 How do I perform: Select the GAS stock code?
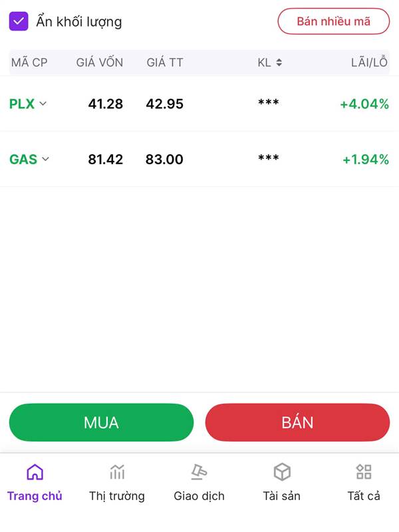tap(23, 159)
